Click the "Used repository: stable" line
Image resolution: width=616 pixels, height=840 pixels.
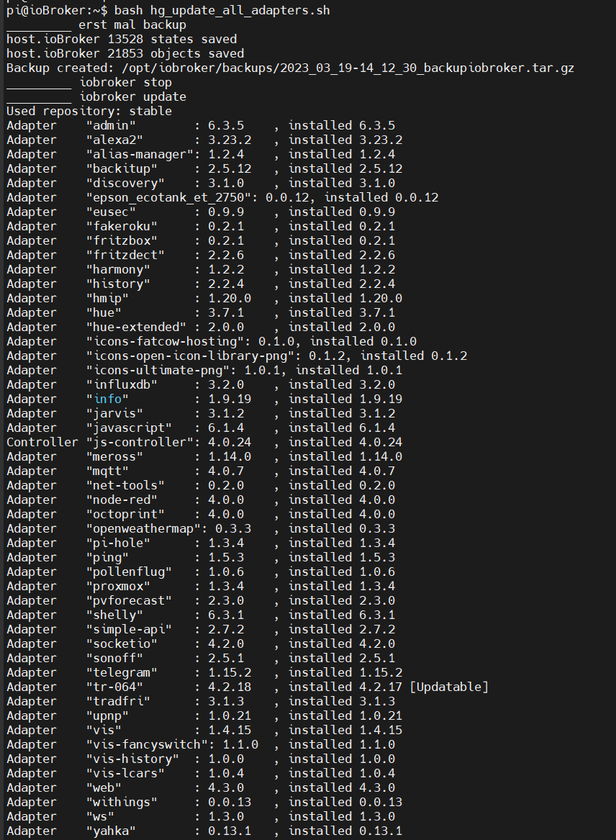tap(89, 112)
